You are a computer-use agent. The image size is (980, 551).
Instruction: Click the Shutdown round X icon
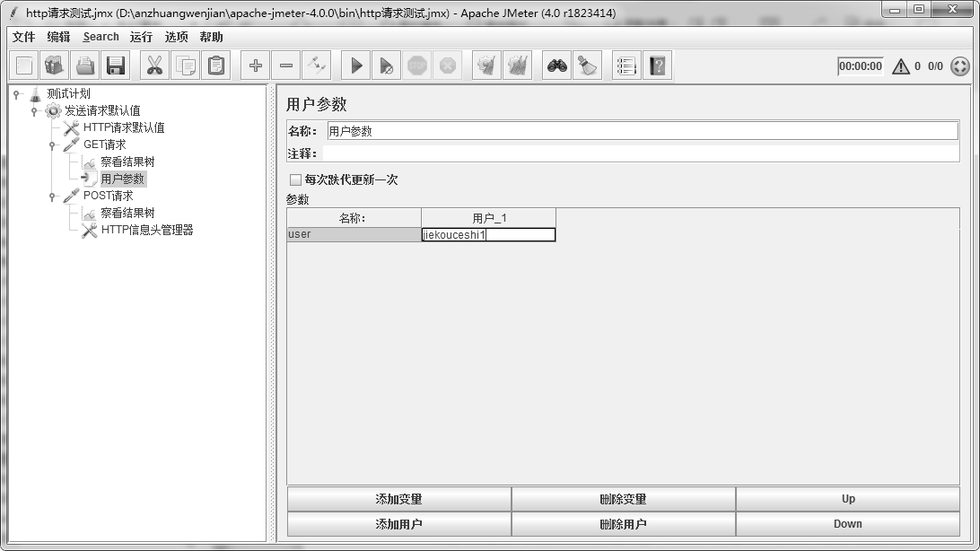(x=448, y=66)
